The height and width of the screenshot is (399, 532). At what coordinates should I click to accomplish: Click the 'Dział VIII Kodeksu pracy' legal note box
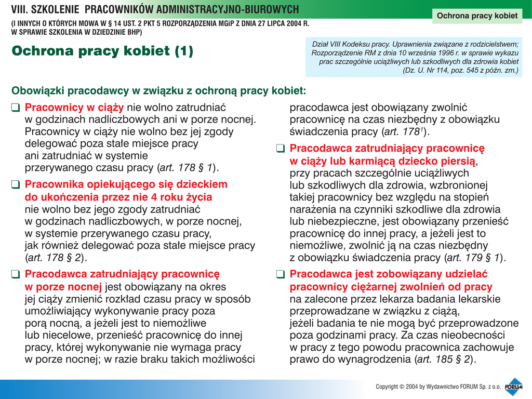[x=415, y=57]
